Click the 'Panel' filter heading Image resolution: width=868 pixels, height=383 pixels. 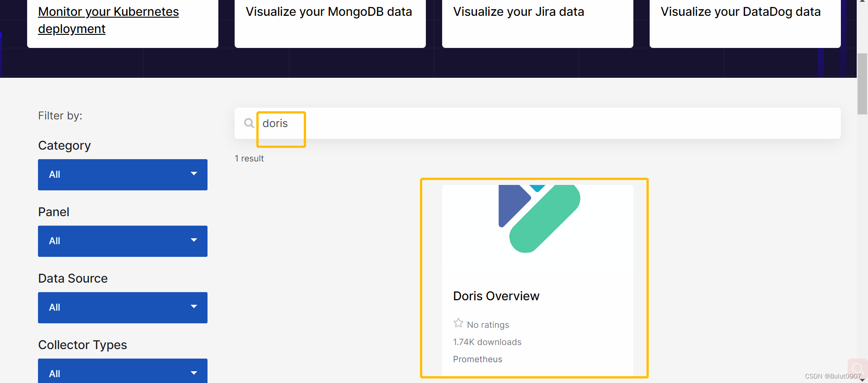pos(54,212)
